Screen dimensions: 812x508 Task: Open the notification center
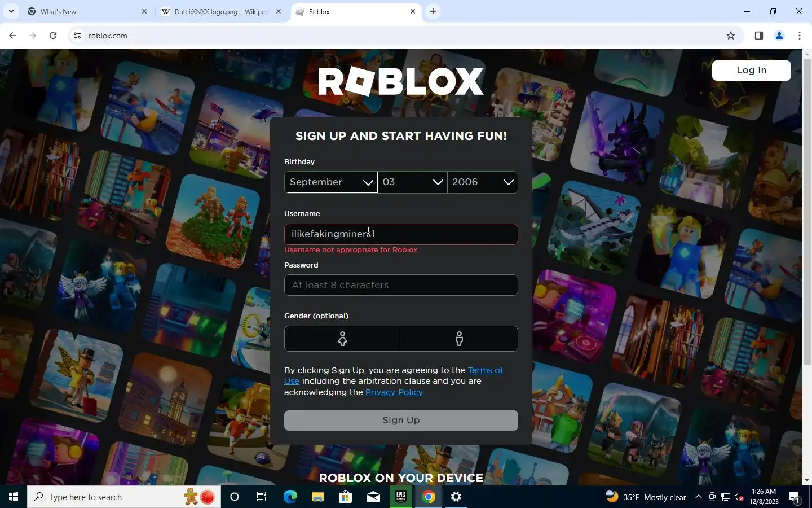tap(795, 497)
